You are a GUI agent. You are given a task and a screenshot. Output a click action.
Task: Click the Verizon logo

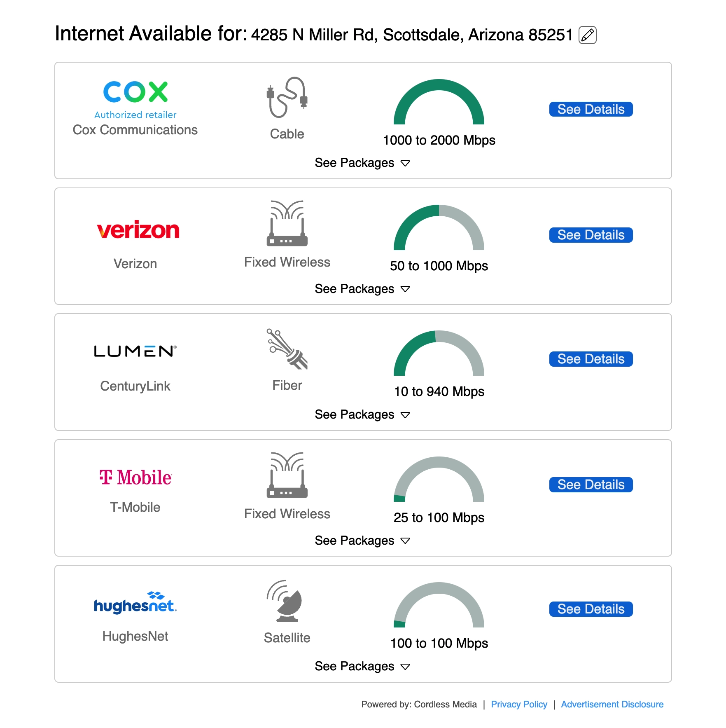[x=138, y=230]
